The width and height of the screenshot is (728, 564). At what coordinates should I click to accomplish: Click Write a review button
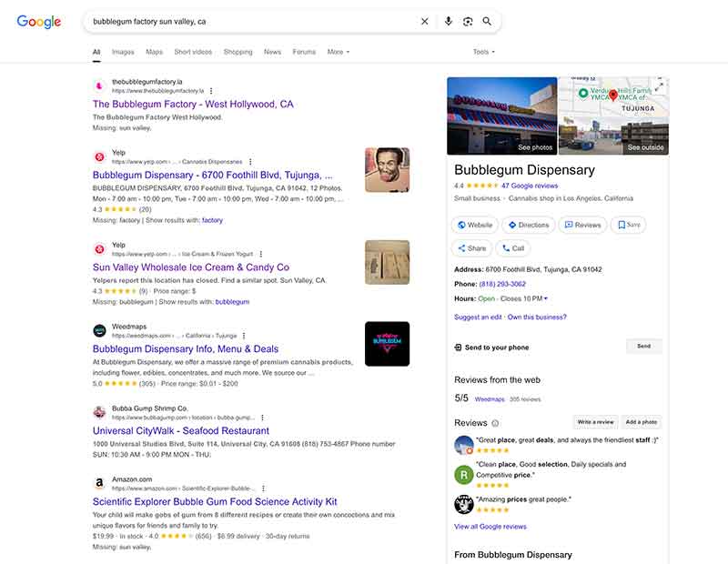(x=596, y=422)
